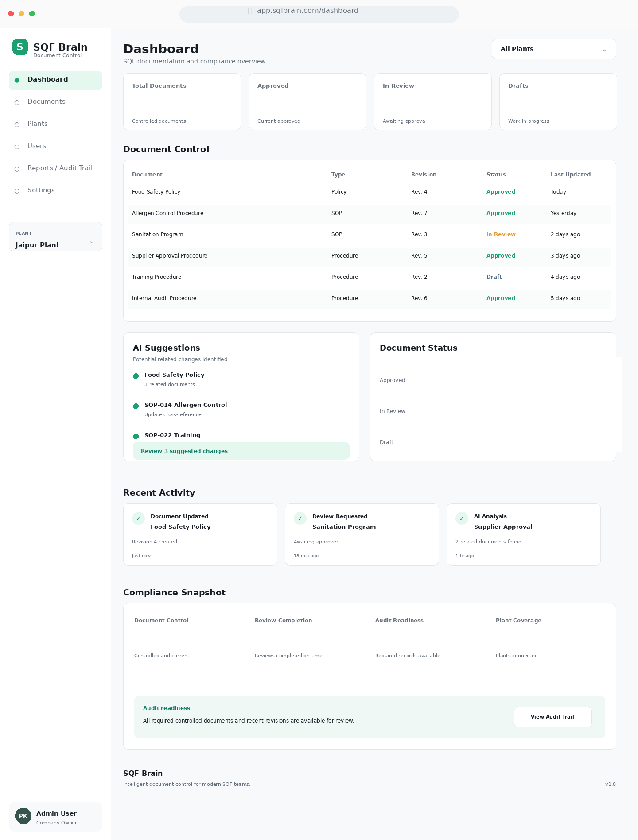Click the Reports / Audit Trail bullet icon
Viewport: 638px width, 840px height.
coord(17,169)
